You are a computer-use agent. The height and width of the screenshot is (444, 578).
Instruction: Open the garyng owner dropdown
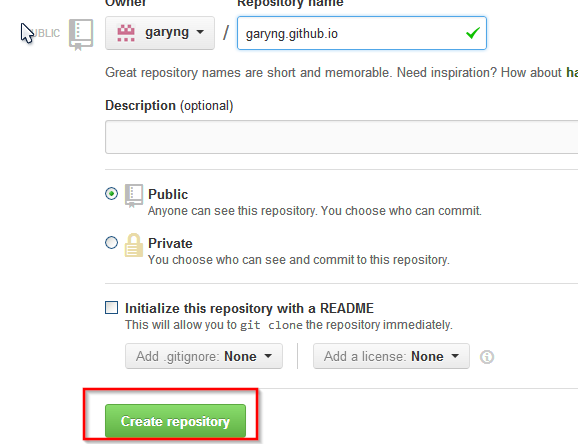tap(160, 33)
